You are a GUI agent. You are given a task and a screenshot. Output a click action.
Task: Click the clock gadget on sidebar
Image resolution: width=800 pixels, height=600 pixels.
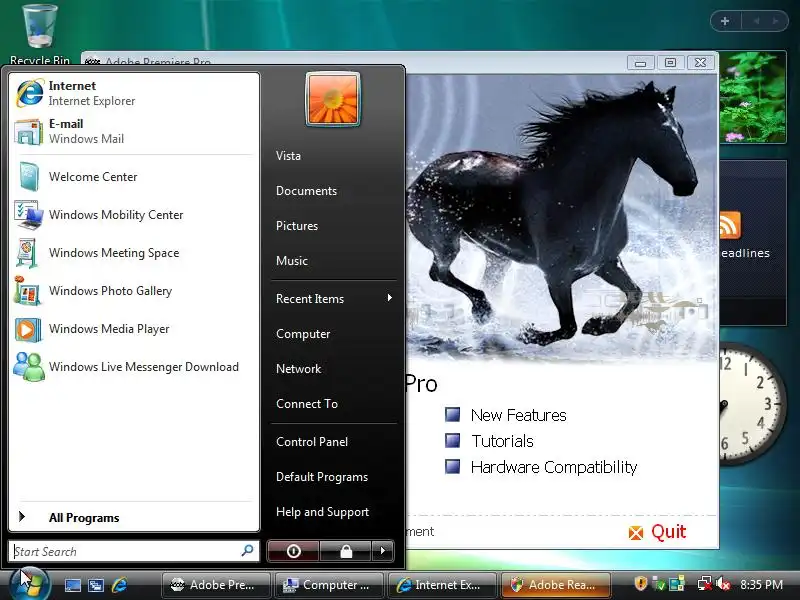click(x=754, y=404)
